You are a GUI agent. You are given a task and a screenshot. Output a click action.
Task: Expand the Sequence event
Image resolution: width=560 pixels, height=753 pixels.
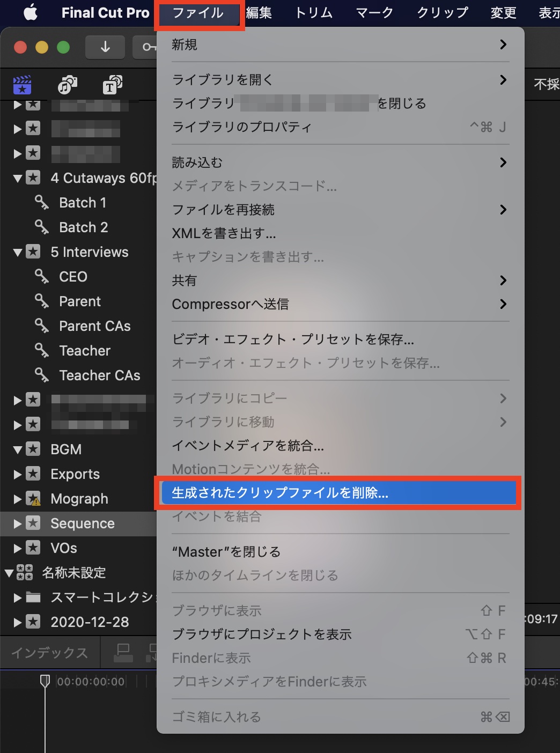[18, 523]
